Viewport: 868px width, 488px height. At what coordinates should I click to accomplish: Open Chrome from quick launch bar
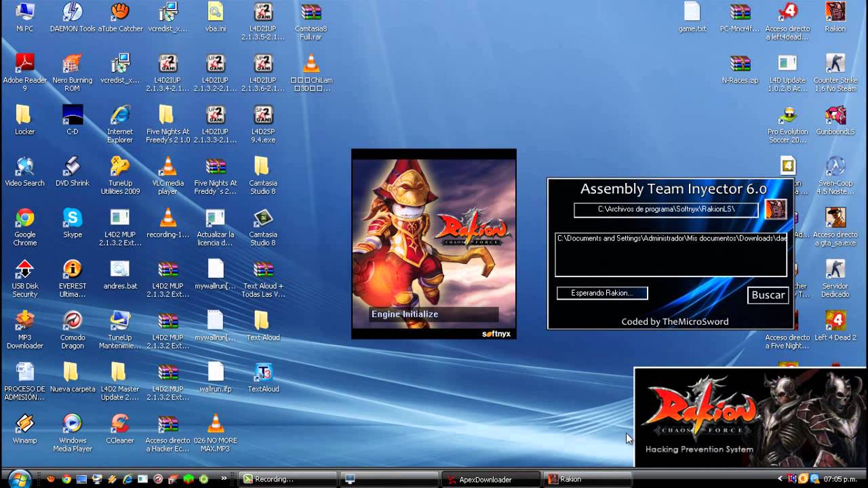click(x=66, y=479)
